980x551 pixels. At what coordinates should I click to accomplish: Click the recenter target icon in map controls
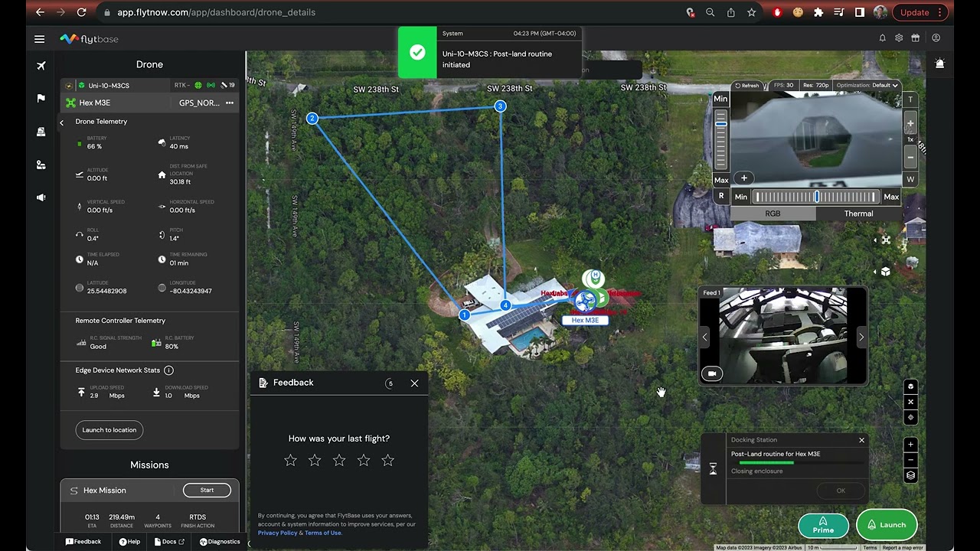tap(910, 417)
